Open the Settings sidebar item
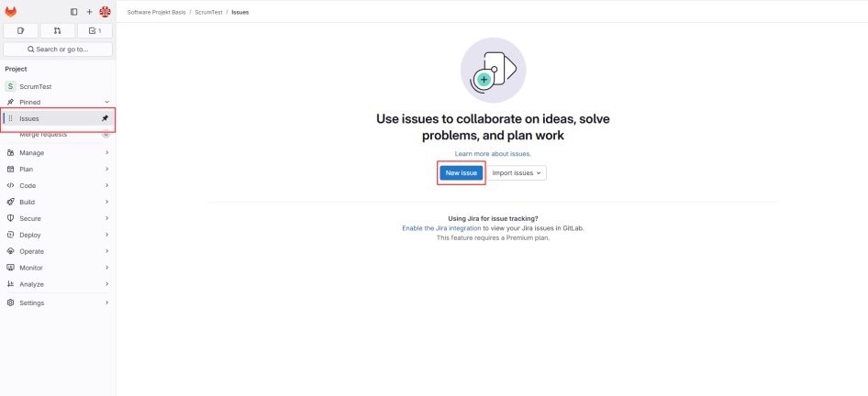This screenshot has width=868, height=396. click(32, 302)
